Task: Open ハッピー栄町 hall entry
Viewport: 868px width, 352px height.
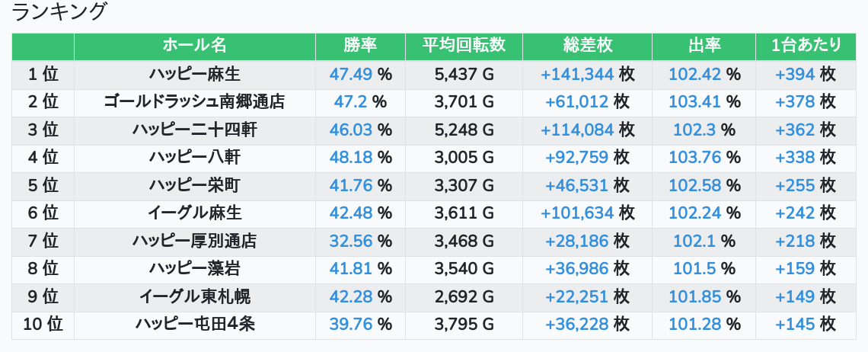Action: tap(195, 185)
